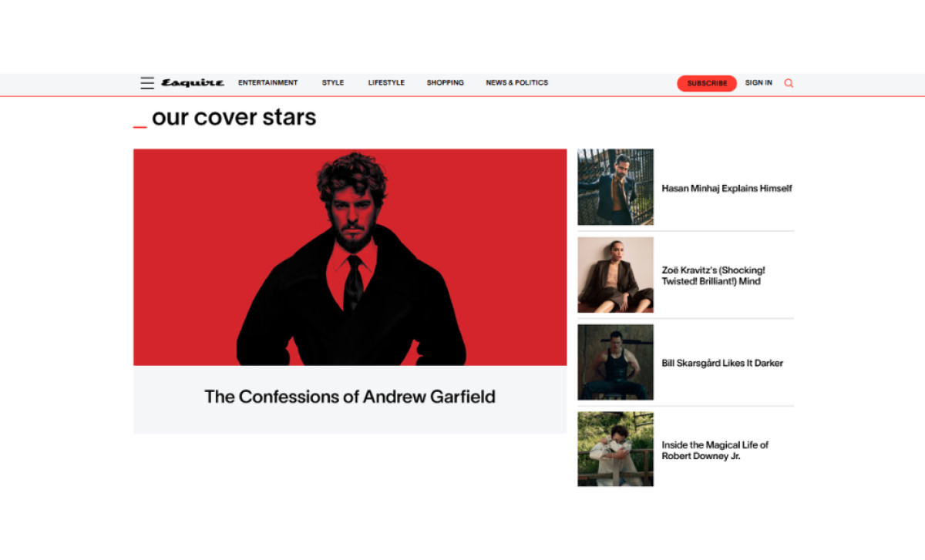
Task: Read Inside the Magical Life article
Action: pos(715,451)
